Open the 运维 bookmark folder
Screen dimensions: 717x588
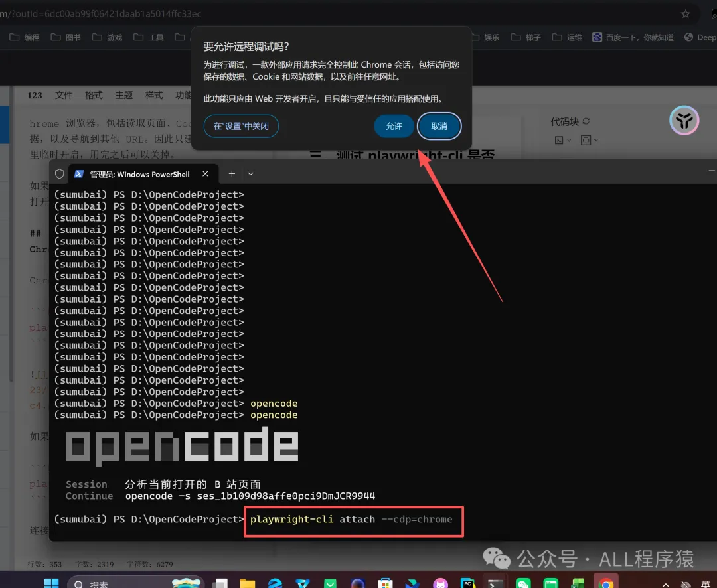(x=568, y=37)
